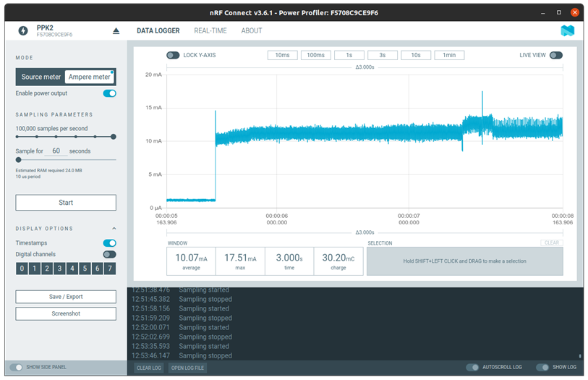The height and width of the screenshot is (380, 588).
Task: Collapse the Display Options section
Action: point(114,229)
